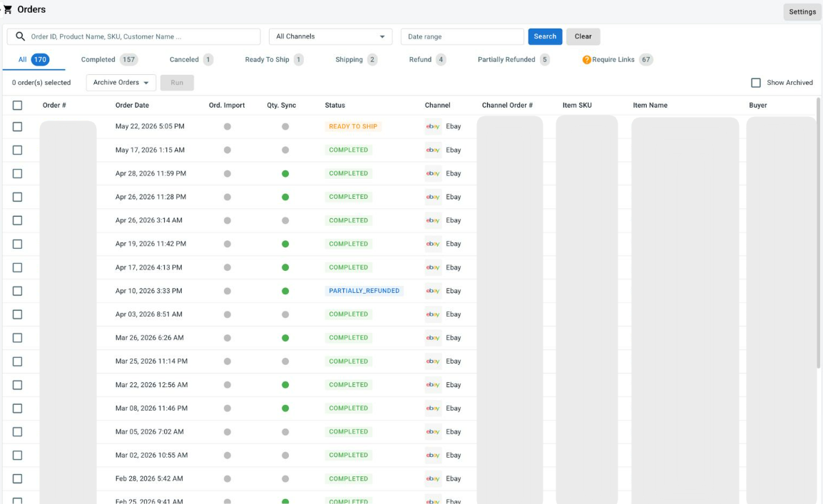Select the May 22, 2026 5:05 PM order checkbox
Image resolution: width=823 pixels, height=504 pixels.
click(17, 126)
